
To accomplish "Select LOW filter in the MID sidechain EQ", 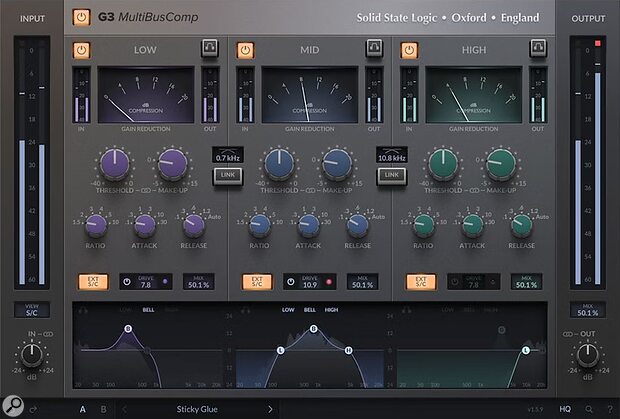I will [x=288, y=310].
